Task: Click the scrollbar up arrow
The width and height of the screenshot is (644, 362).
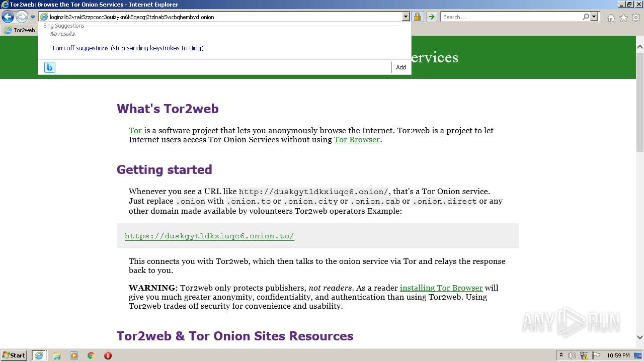Action: click(x=639, y=47)
